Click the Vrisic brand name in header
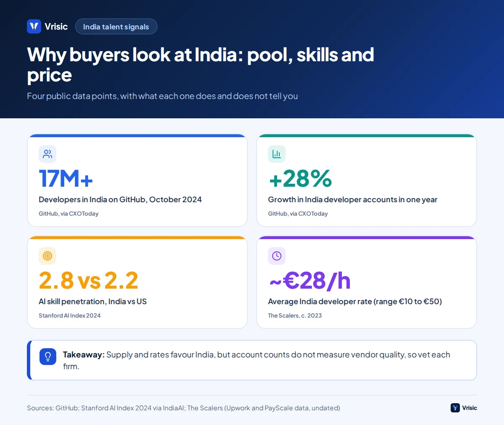This screenshot has height=425, width=504. coord(56,26)
